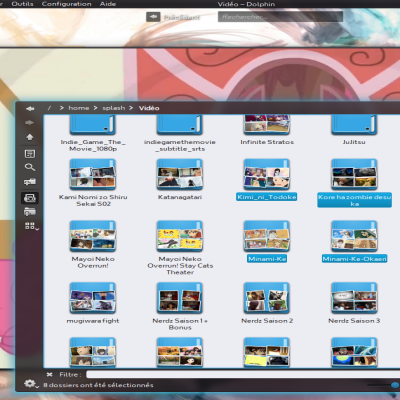Select the mugiwara fight folder icon
This screenshot has width=400, height=400.
tap(92, 298)
